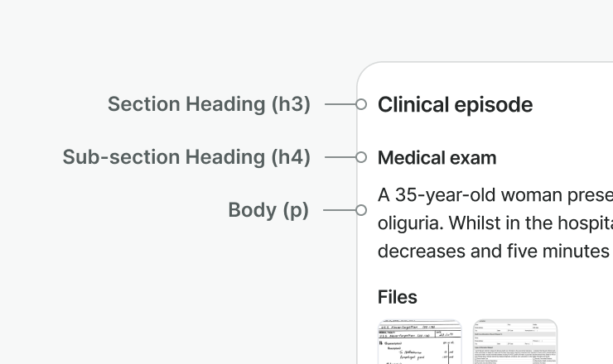Click the Files heading
This screenshot has width=613, height=364.
click(x=397, y=297)
